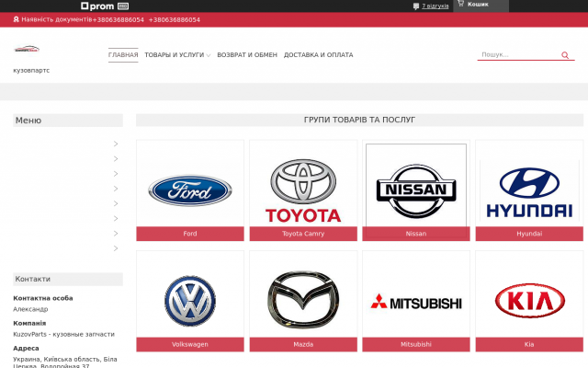Open the Kia category label

[x=529, y=344]
